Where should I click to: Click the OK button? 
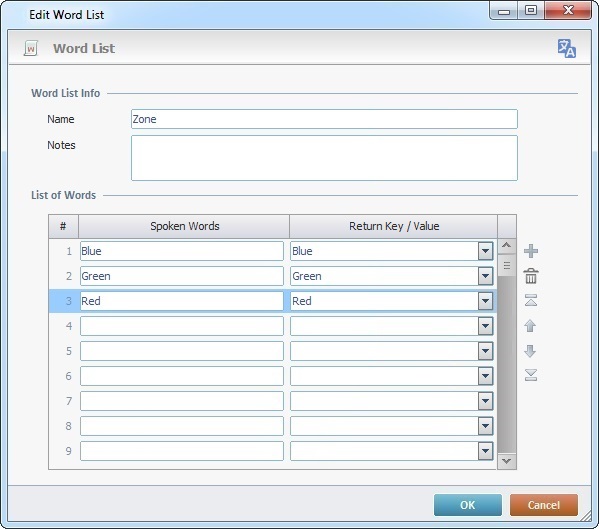tap(468, 505)
